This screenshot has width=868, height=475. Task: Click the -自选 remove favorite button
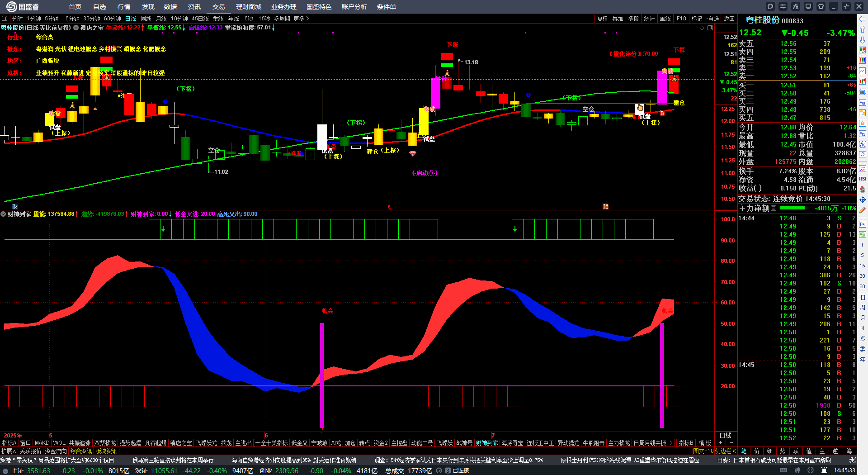tap(713, 19)
